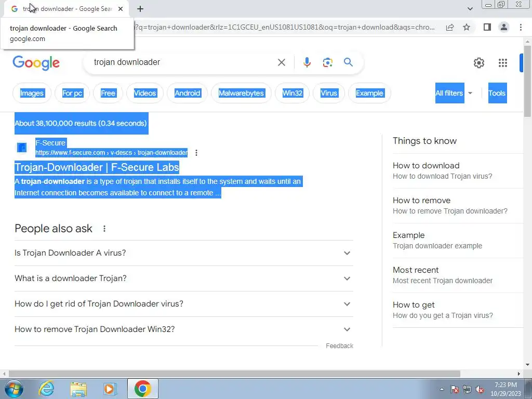Click the muted volume tray icon
The width and height of the screenshot is (532, 399).
(x=480, y=389)
